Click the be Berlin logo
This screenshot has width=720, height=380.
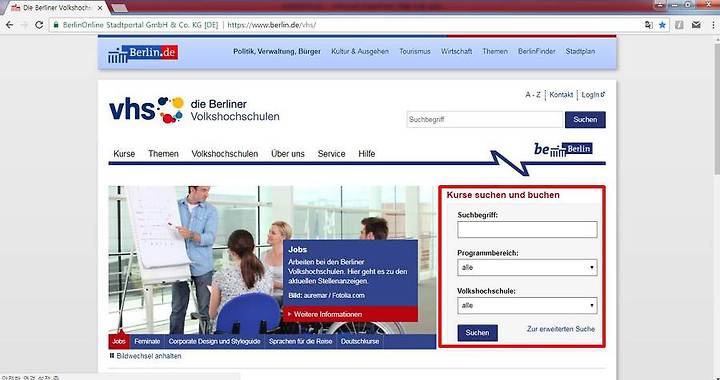563,149
